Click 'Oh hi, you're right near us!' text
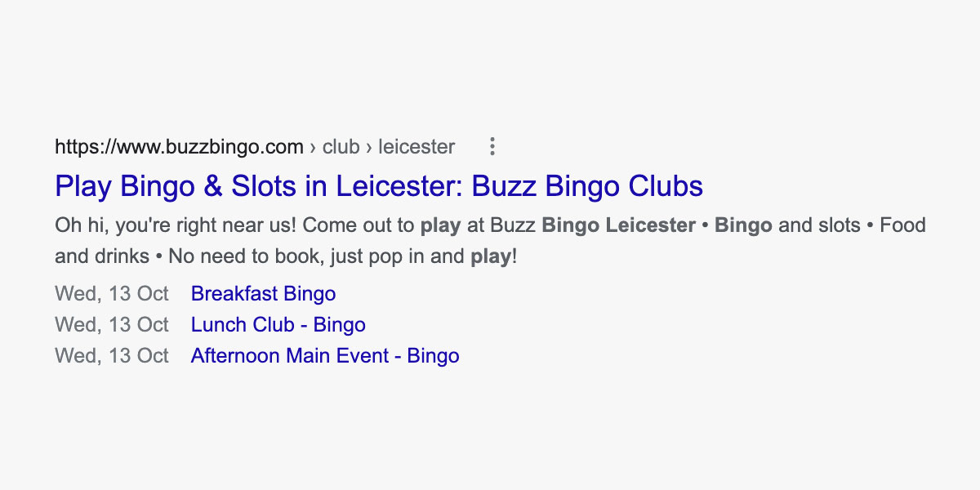This screenshot has height=490, width=980. click(x=176, y=225)
